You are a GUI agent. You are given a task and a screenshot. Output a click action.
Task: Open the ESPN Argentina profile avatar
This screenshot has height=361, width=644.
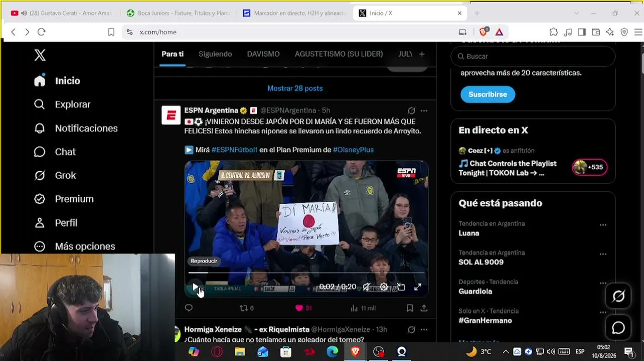tap(171, 115)
